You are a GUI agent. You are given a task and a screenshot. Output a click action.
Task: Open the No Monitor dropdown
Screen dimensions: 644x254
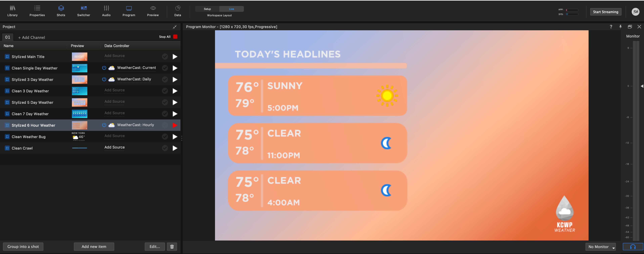600,247
